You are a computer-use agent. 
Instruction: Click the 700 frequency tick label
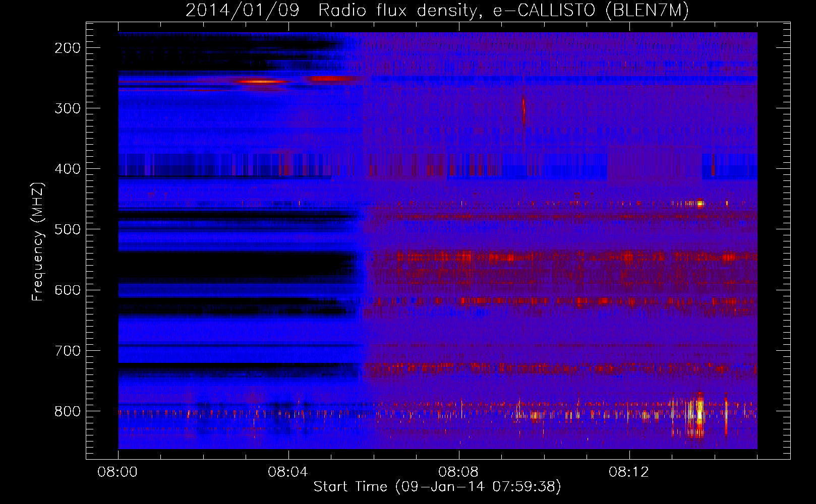click(x=68, y=351)
